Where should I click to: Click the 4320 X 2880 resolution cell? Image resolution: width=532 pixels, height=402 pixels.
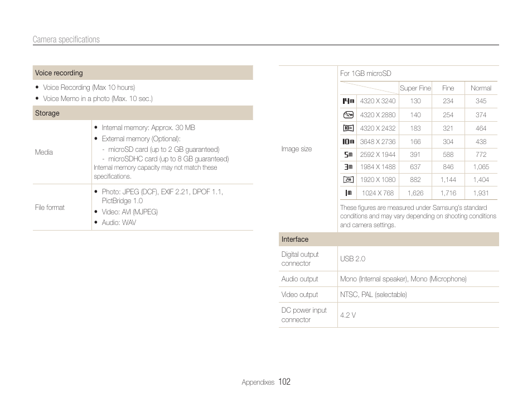[x=378, y=115]
